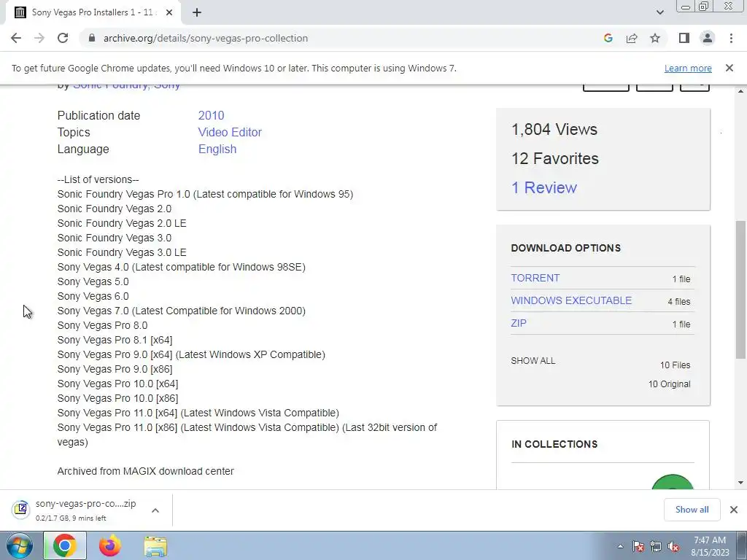Open the Chrome side panel

684,38
